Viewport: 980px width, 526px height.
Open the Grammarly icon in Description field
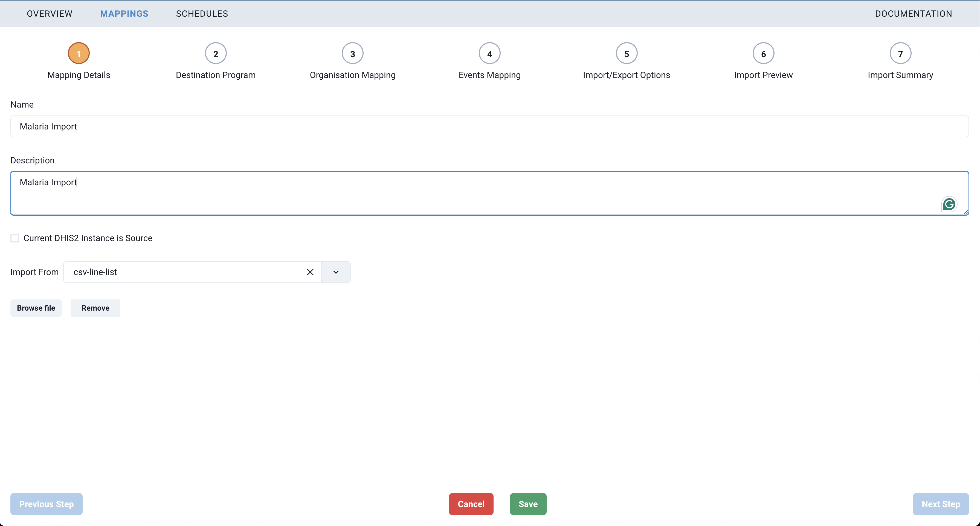point(949,204)
